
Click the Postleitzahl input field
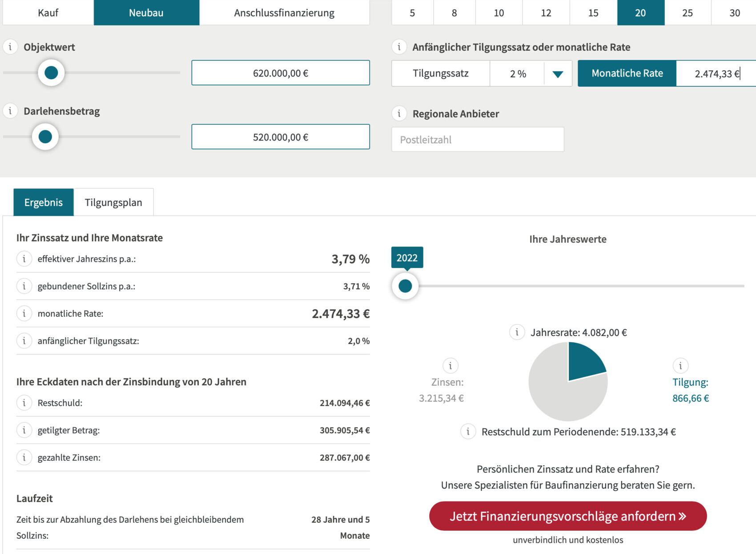click(x=478, y=140)
